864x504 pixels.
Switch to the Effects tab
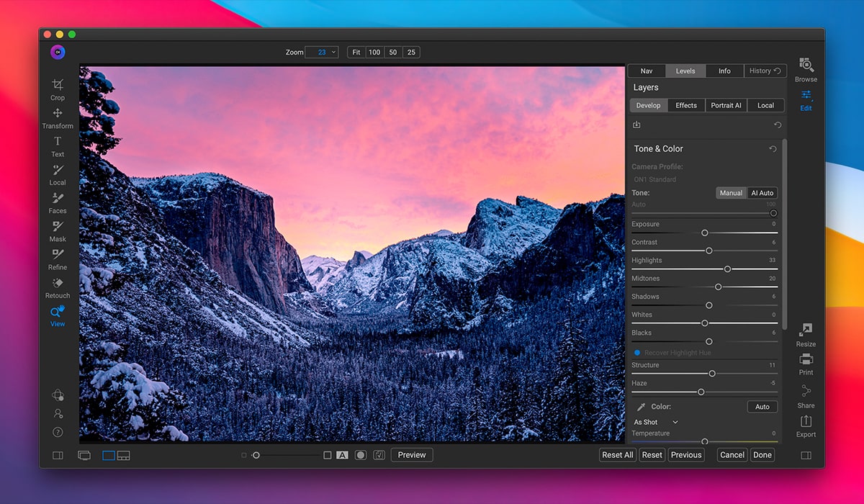pyautogui.click(x=686, y=105)
